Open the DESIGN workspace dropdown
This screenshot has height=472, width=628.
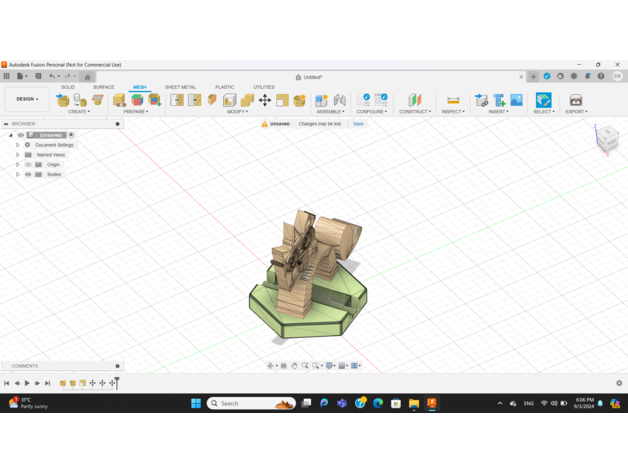click(x=26, y=99)
